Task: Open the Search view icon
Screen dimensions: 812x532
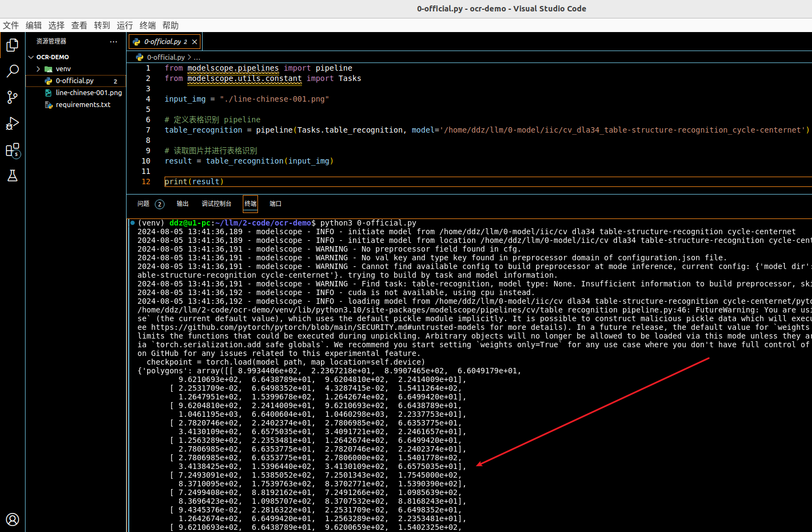Action: (12, 71)
